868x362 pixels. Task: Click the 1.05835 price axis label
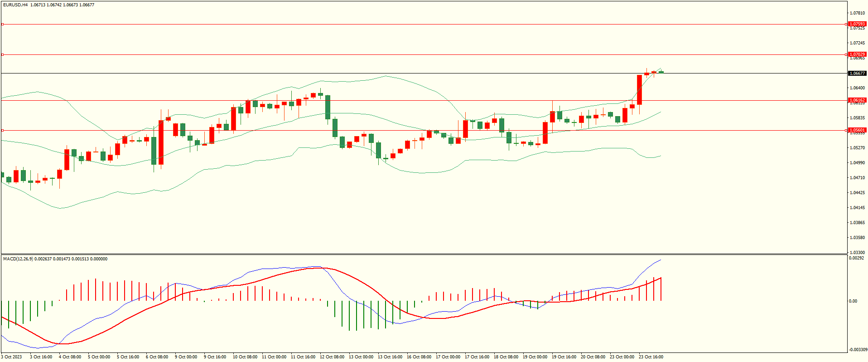[857, 118]
